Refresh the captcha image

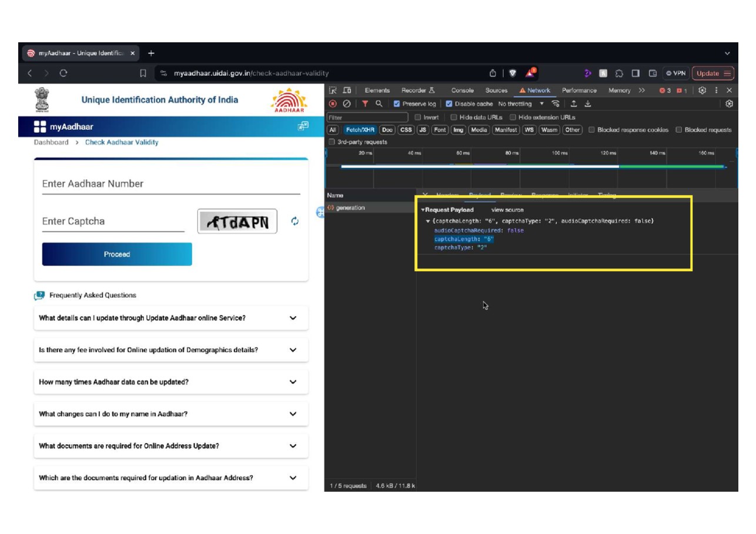pos(295,221)
